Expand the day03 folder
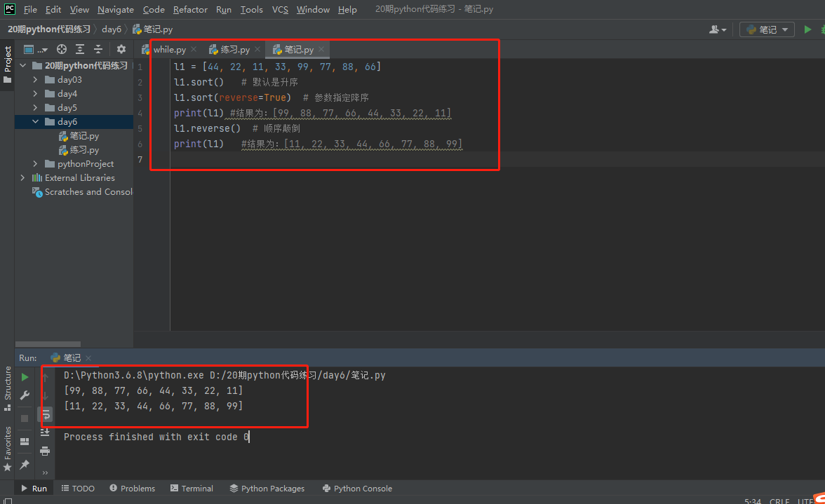 pos(35,79)
